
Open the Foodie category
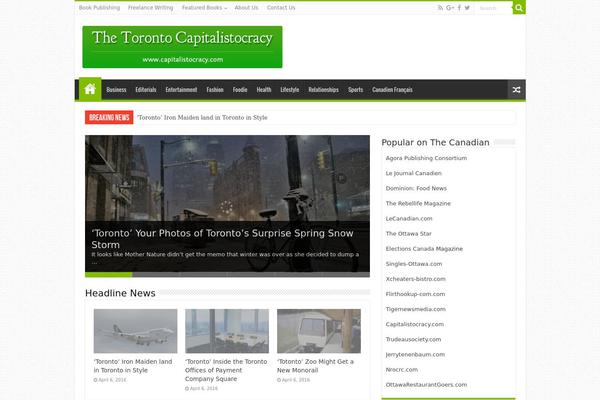(240, 90)
